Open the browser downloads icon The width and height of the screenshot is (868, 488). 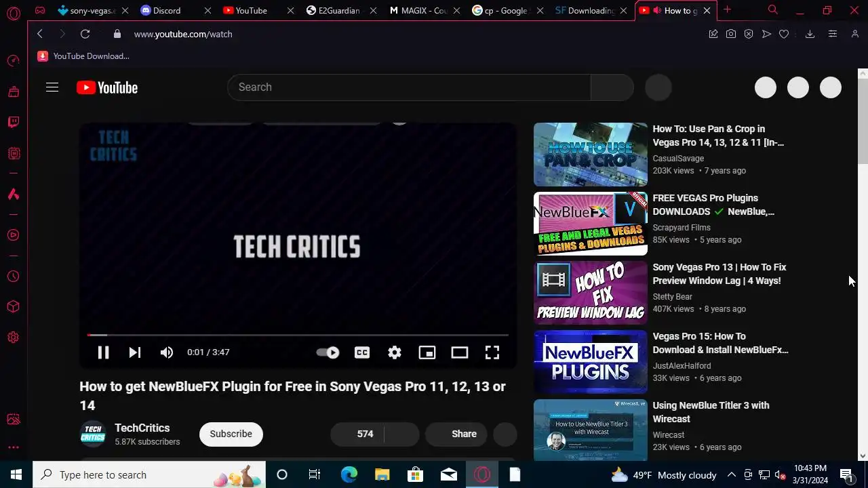(810, 34)
